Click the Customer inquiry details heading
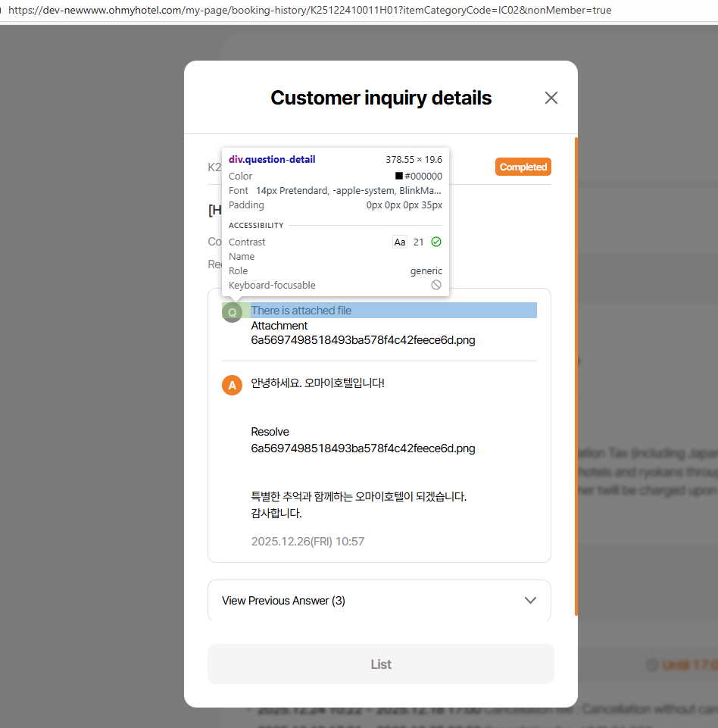The width and height of the screenshot is (718, 728). tap(381, 98)
